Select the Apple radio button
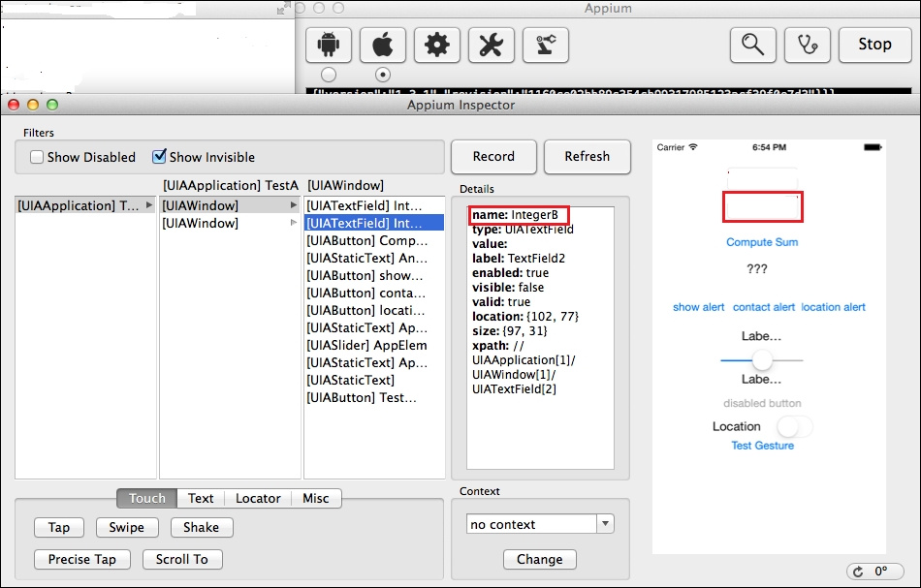This screenshot has width=921, height=588. [383, 75]
